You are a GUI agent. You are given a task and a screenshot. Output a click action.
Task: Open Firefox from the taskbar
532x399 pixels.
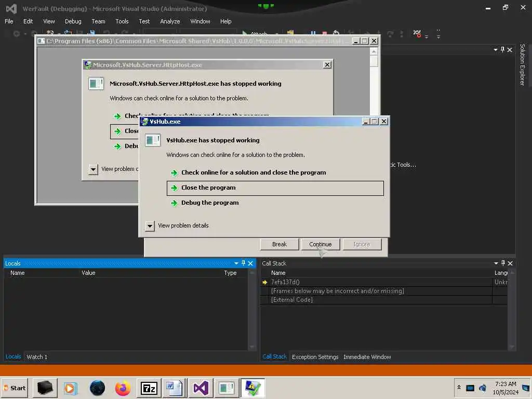coord(123,388)
